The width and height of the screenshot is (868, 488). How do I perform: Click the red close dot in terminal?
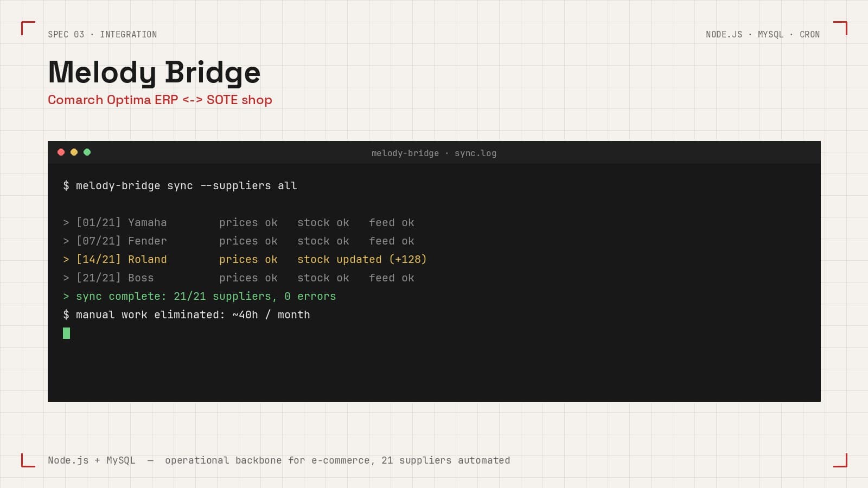coord(61,152)
